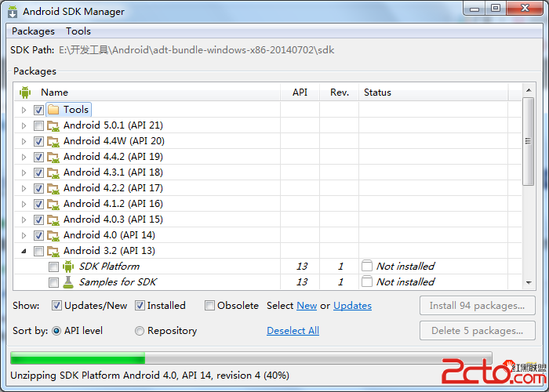The image size is (549, 392).
Task: Click the Deselect All link
Action: pos(293,331)
